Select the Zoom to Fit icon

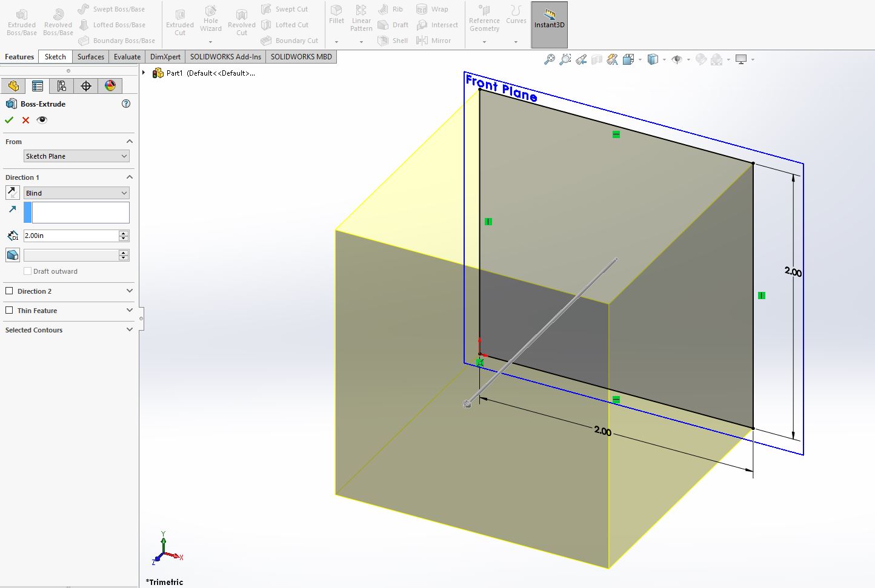pyautogui.click(x=549, y=59)
